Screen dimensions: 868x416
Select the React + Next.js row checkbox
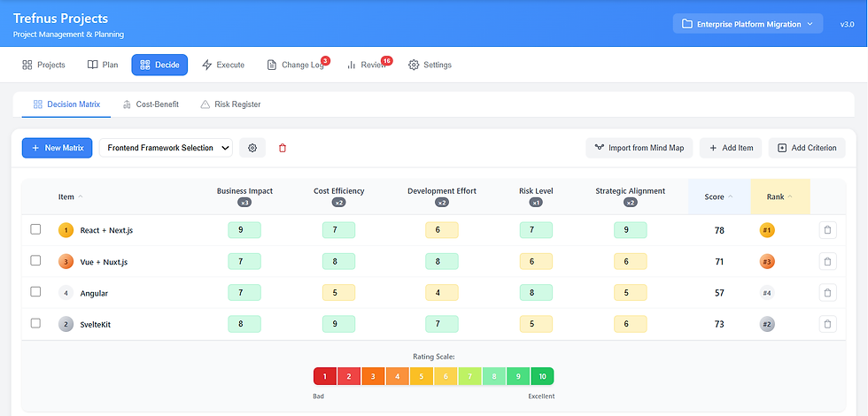coord(35,229)
